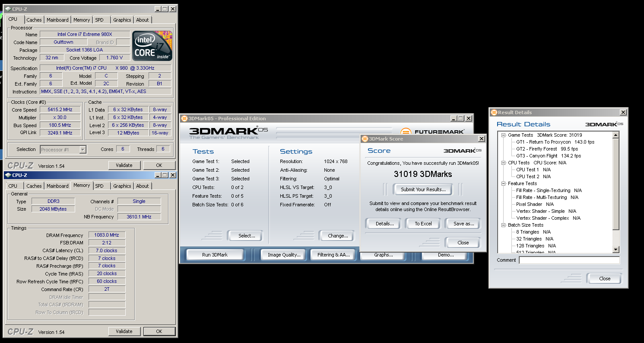Collapse the Batch Size Tests tree node
Screen dimensions: 644x343
coord(504,225)
